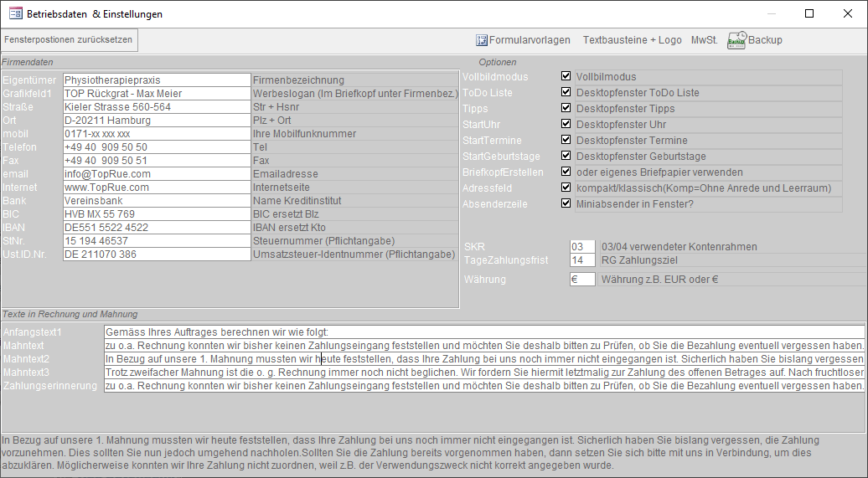This screenshot has height=478, width=868.
Task: Toggle Absenderzeile Miniabsender checkbox
Action: click(x=566, y=203)
